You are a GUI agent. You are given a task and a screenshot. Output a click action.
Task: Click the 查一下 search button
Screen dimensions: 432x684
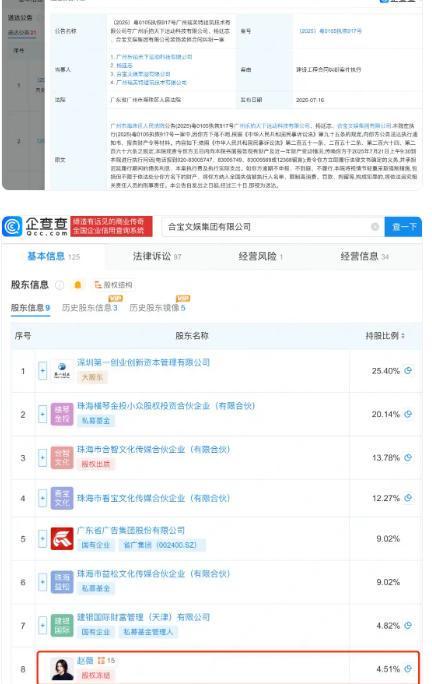tap(403, 227)
